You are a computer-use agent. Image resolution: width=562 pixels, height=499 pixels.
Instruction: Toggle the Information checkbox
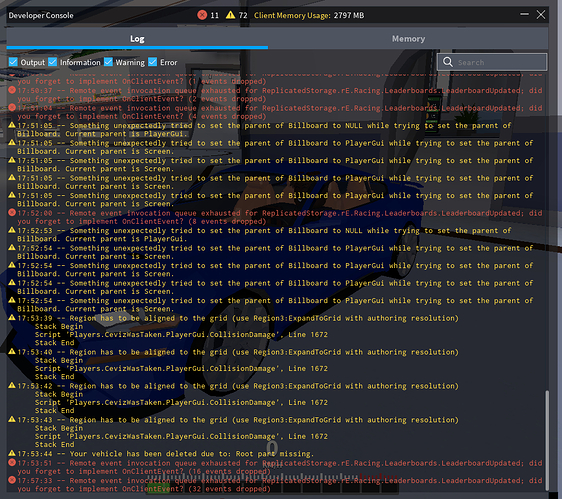[53, 62]
